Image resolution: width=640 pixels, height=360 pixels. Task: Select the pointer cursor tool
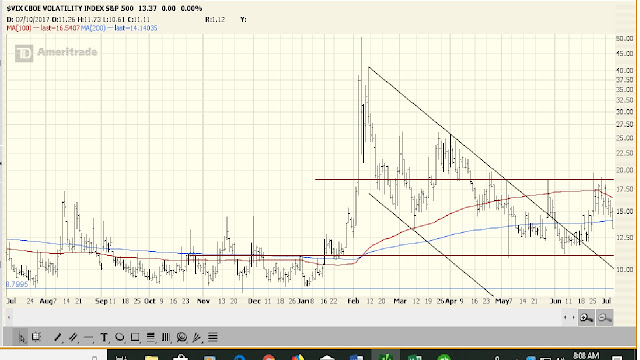pyautogui.click(x=22, y=338)
